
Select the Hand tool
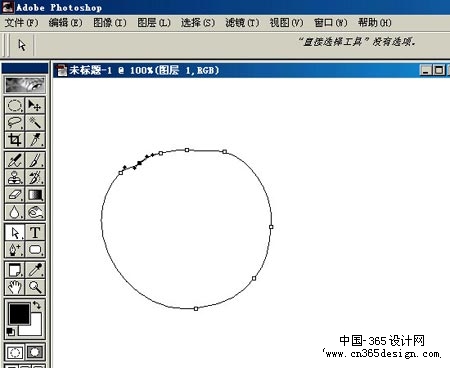coord(14,287)
